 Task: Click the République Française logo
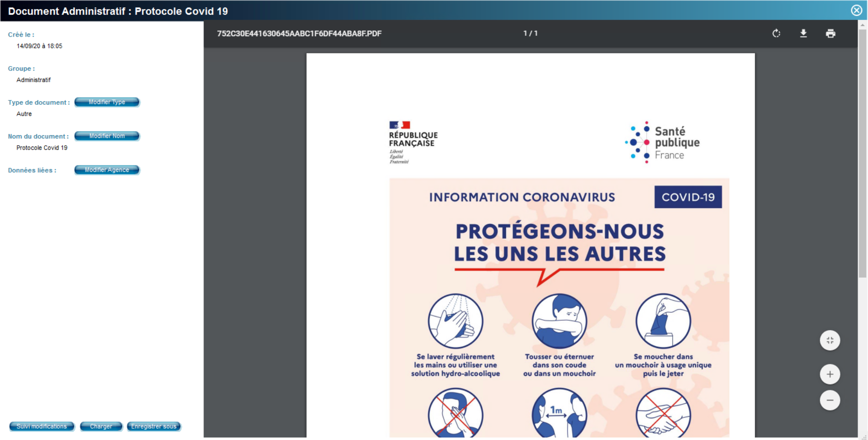(x=413, y=142)
